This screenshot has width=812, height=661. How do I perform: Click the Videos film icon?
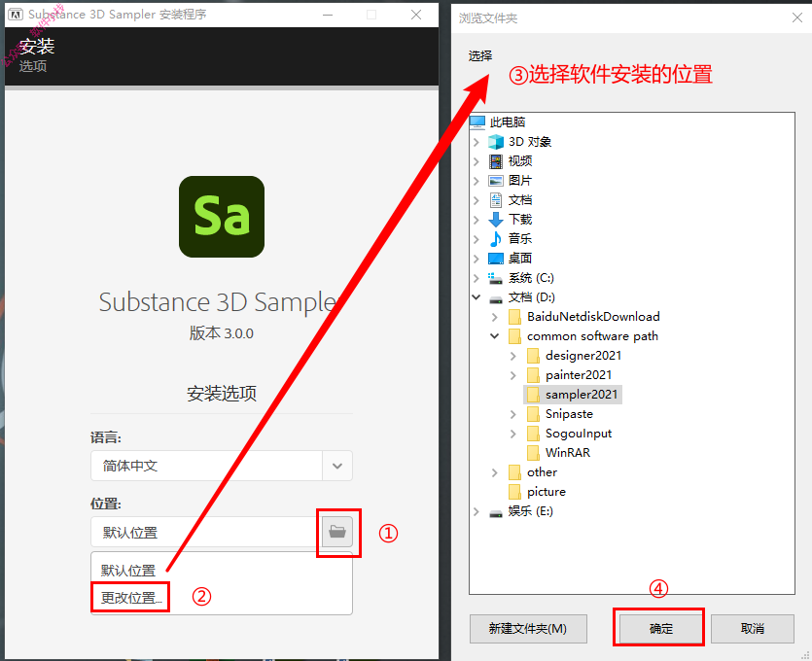coord(496,161)
